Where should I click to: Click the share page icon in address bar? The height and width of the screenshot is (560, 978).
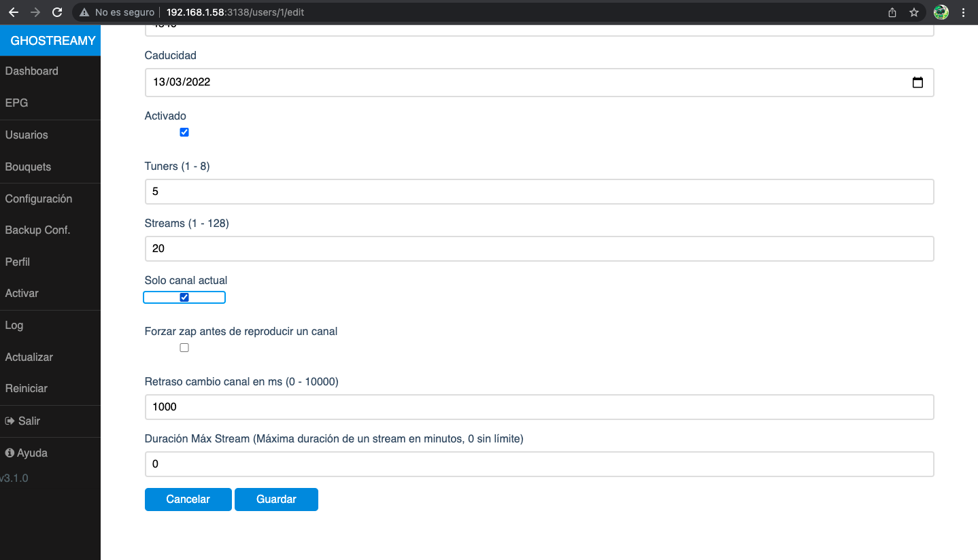tap(892, 12)
